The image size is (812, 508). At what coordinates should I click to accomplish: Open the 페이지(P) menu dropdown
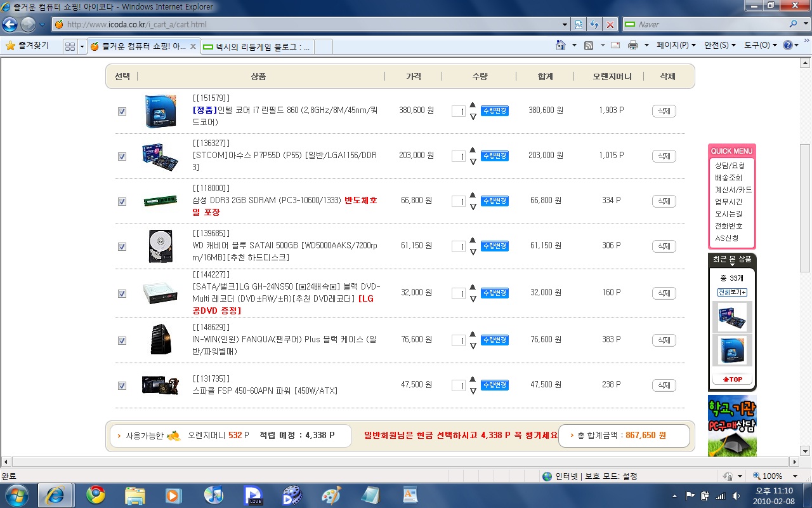pyautogui.click(x=676, y=46)
